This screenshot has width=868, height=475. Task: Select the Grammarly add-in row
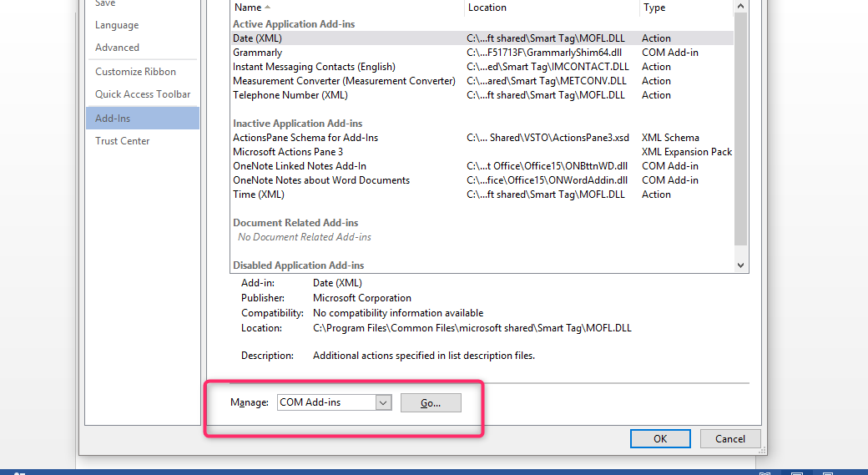(482, 53)
